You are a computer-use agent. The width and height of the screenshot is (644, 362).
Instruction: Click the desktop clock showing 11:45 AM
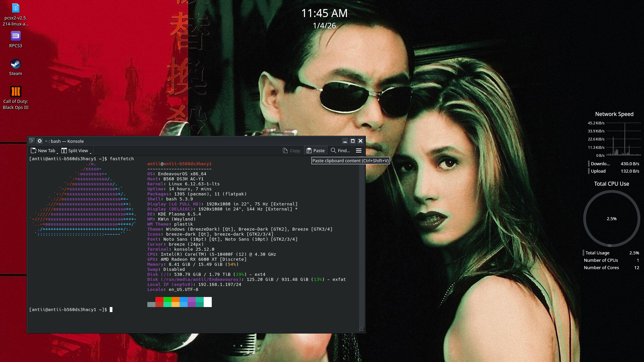(x=324, y=13)
